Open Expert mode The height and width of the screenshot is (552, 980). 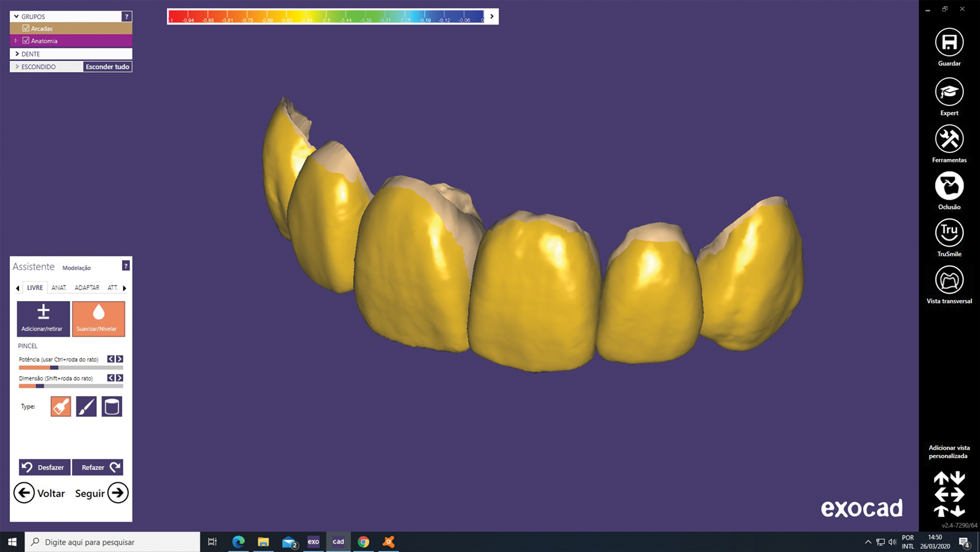949,93
